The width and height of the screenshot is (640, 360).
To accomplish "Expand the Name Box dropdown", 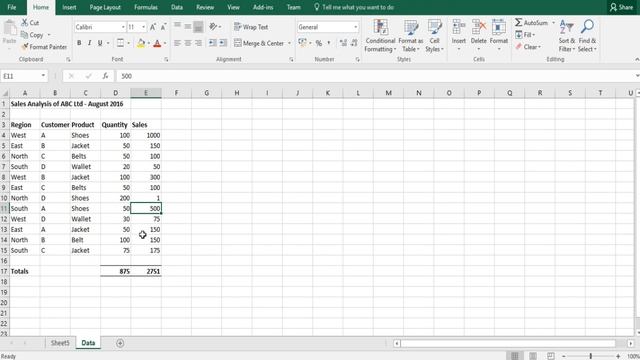I will click(x=43, y=76).
